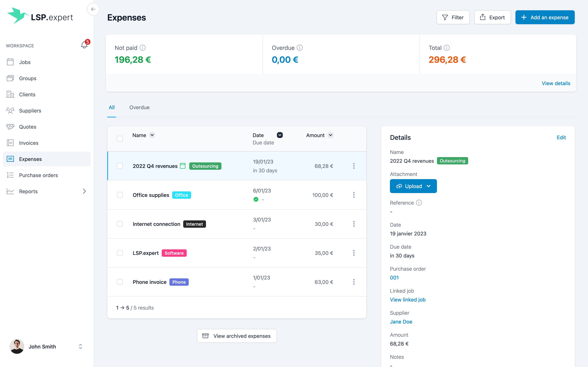
Task: Open the notifications bell icon
Action: point(84,45)
